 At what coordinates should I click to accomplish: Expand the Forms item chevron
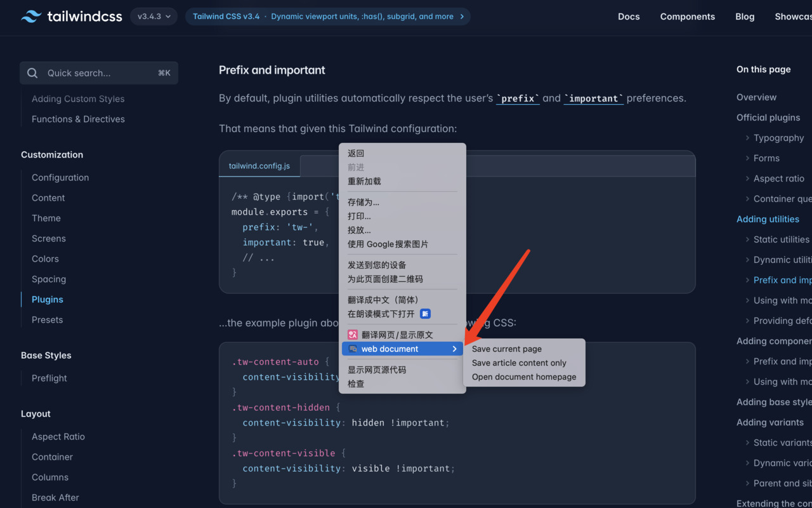click(x=747, y=158)
